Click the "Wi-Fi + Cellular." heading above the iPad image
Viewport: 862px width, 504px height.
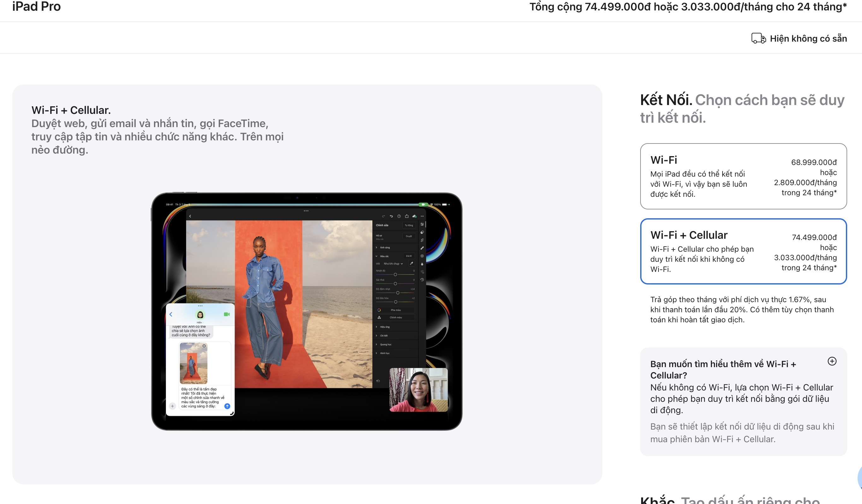[x=71, y=110]
